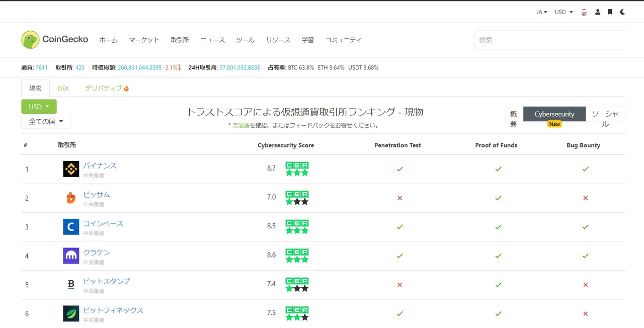Viewport: 644px width, 328px height.
Task: Switch to the デリバティブ tab
Action: click(107, 88)
